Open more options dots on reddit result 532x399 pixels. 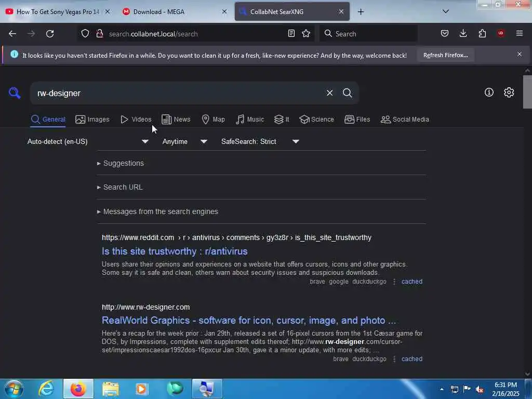tap(394, 282)
